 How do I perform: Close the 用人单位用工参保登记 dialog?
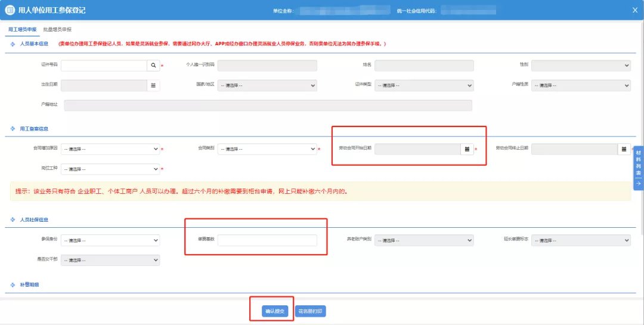point(634,10)
